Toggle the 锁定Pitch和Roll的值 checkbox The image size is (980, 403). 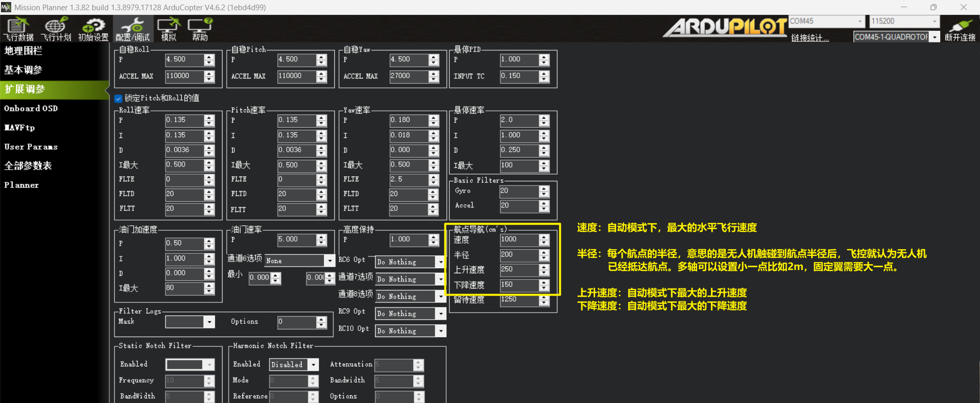(118, 99)
